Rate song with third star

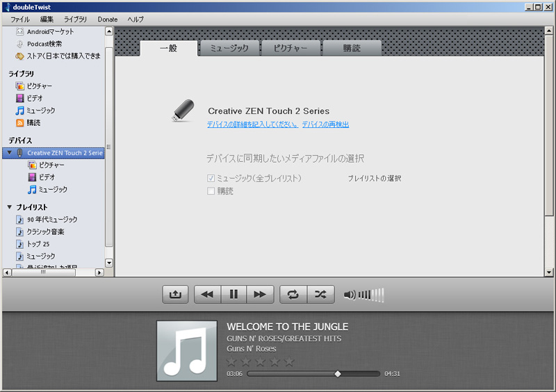(260, 362)
